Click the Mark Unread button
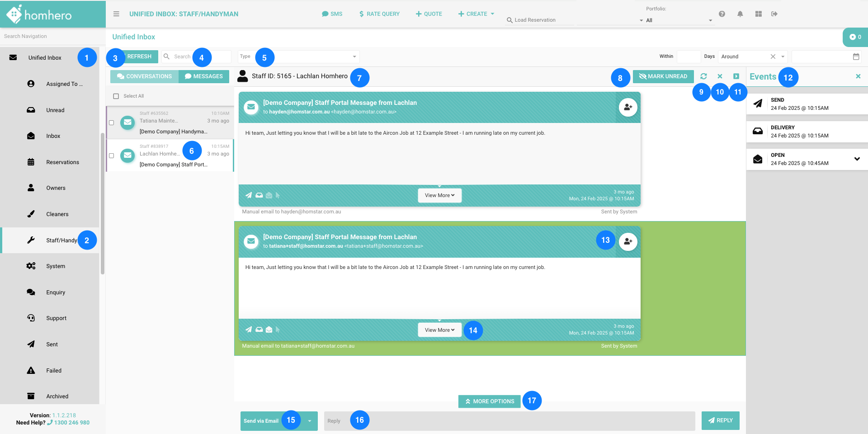Image resolution: width=868 pixels, height=434 pixels. click(x=663, y=76)
